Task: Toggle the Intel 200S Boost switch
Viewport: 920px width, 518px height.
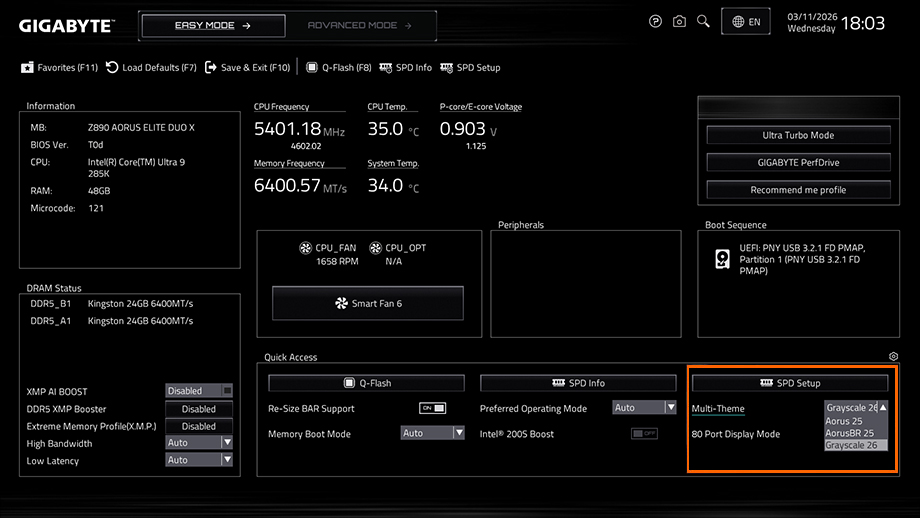Action: click(644, 433)
